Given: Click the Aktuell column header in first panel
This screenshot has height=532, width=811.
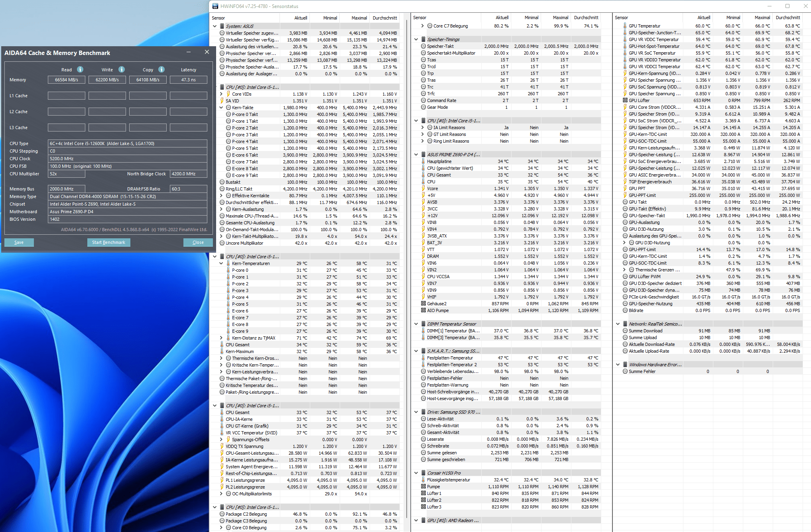Looking at the screenshot, I should (x=295, y=18).
